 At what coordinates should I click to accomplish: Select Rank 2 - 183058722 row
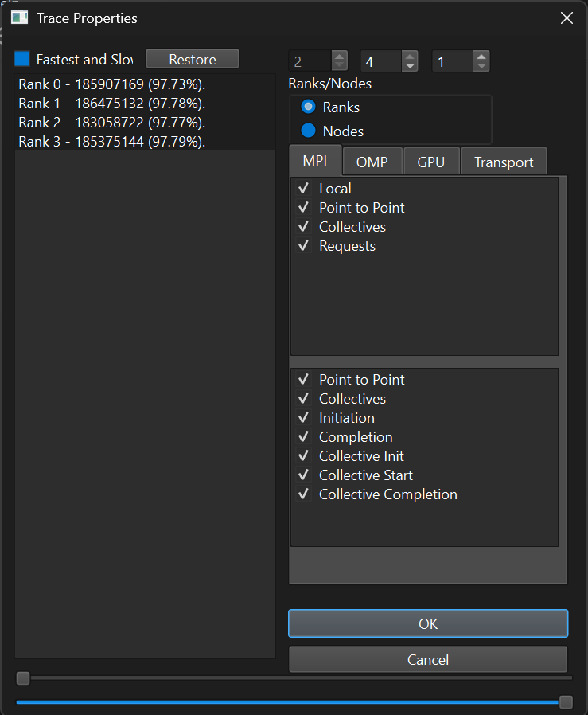145,123
